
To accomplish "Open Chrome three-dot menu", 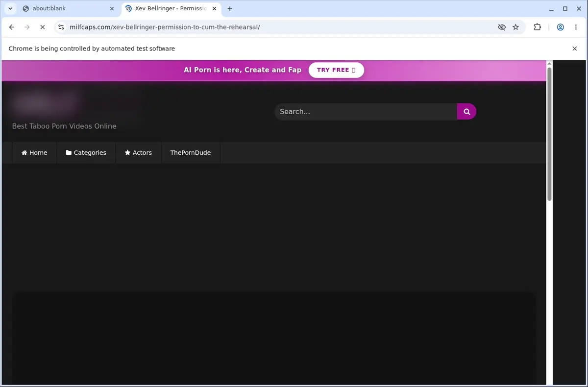I will pos(576,27).
